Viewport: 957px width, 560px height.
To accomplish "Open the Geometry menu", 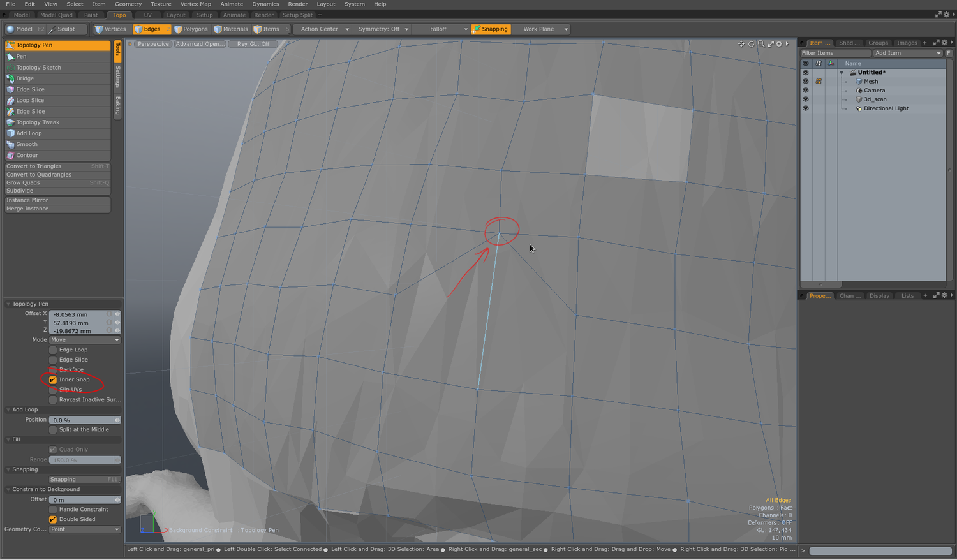I will point(128,4).
